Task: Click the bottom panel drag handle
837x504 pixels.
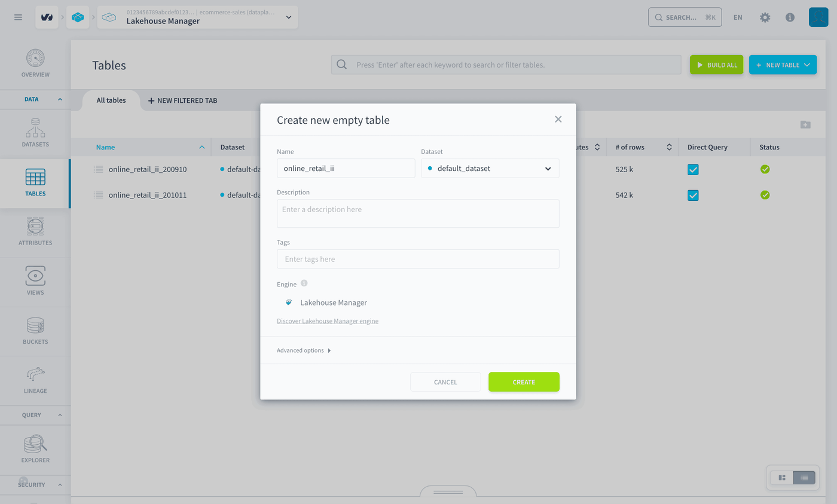Action: 448,492
